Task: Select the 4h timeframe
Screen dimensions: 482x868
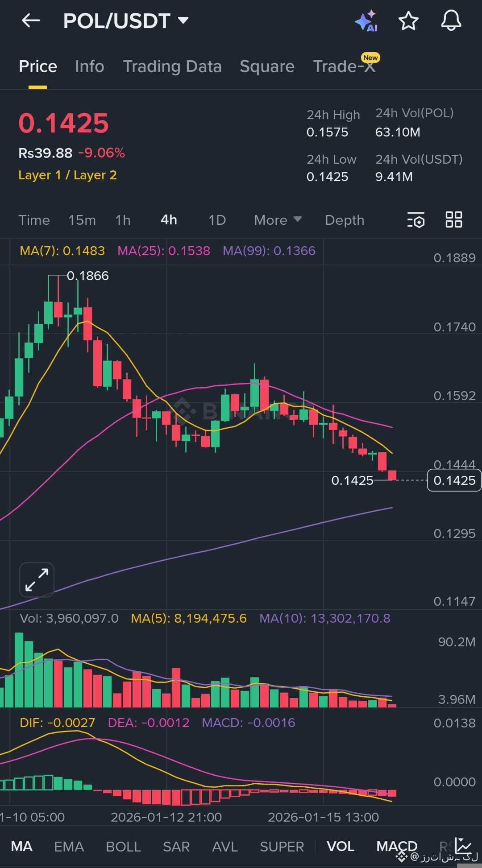Action: click(x=169, y=220)
